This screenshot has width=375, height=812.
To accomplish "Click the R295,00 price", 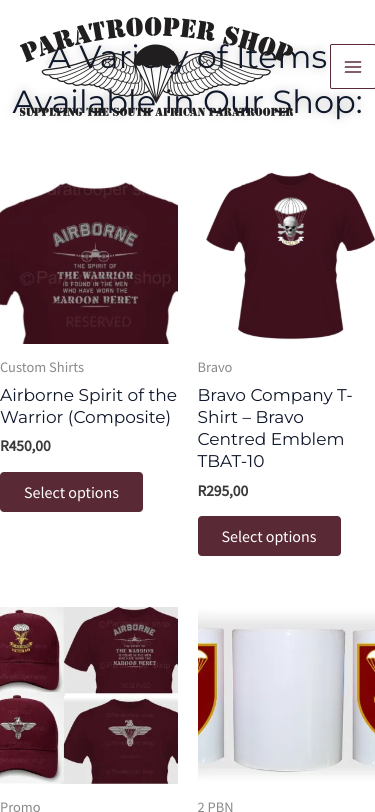I will click(x=223, y=490).
